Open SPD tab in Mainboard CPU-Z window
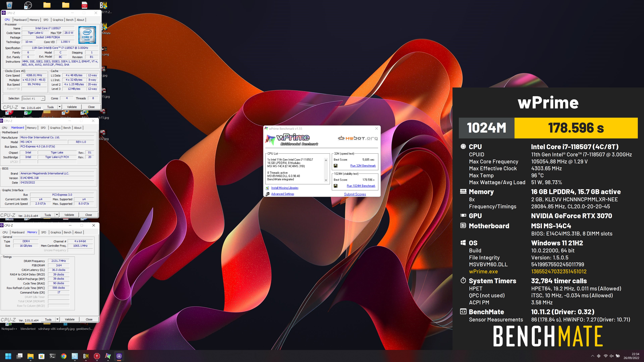This screenshot has height=362, width=644. (x=43, y=128)
